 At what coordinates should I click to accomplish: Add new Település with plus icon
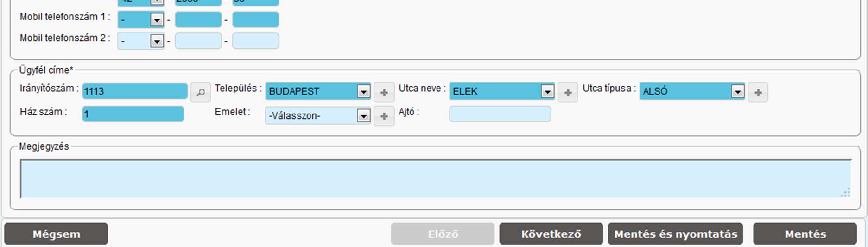pos(384,92)
